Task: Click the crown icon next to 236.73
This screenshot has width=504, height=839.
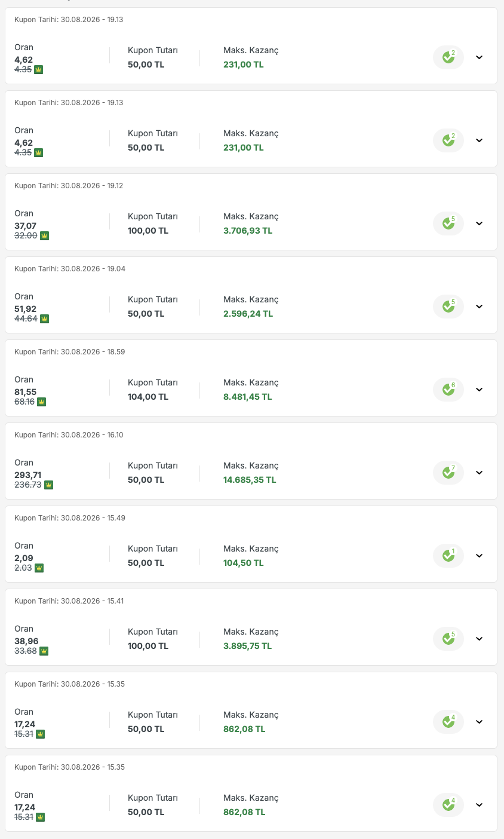Action: pyautogui.click(x=48, y=485)
